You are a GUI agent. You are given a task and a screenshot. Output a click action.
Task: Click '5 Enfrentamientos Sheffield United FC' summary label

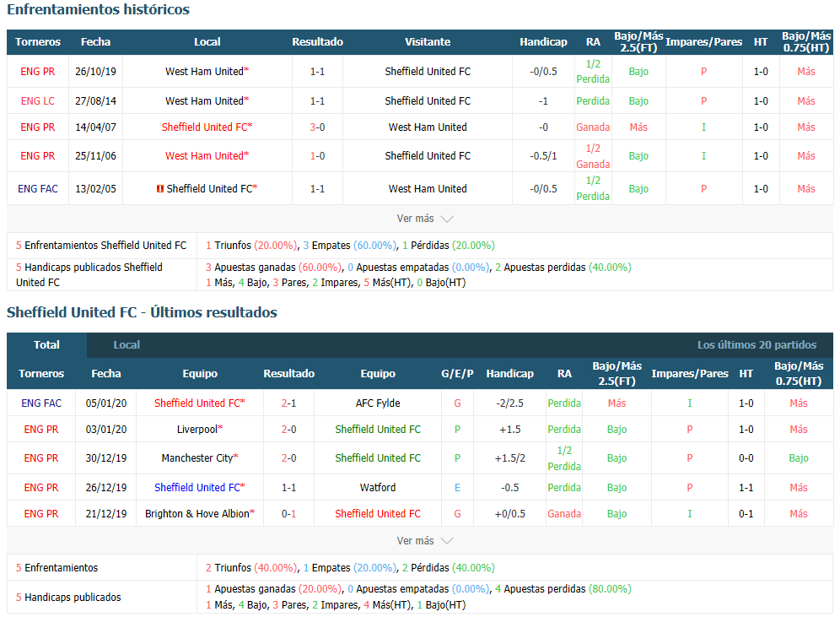click(x=101, y=246)
